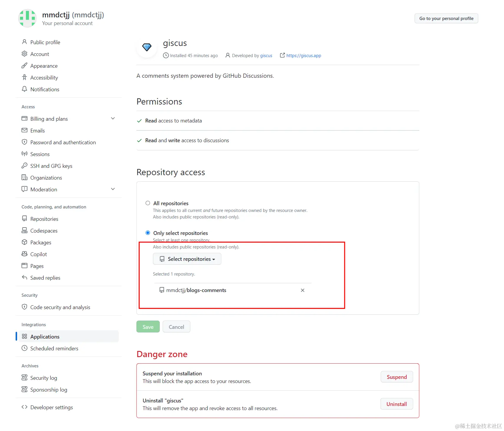This screenshot has height=431, width=504.
Task: Open Applications in the settings sidebar
Action: [45, 336]
